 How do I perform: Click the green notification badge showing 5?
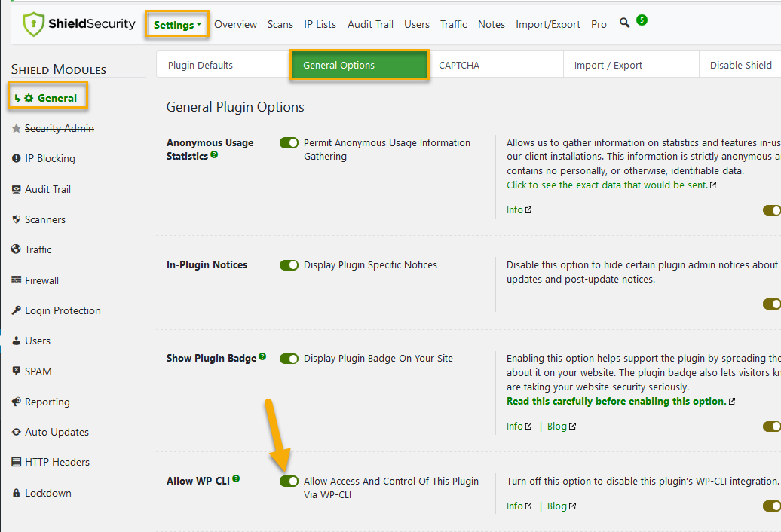(642, 20)
